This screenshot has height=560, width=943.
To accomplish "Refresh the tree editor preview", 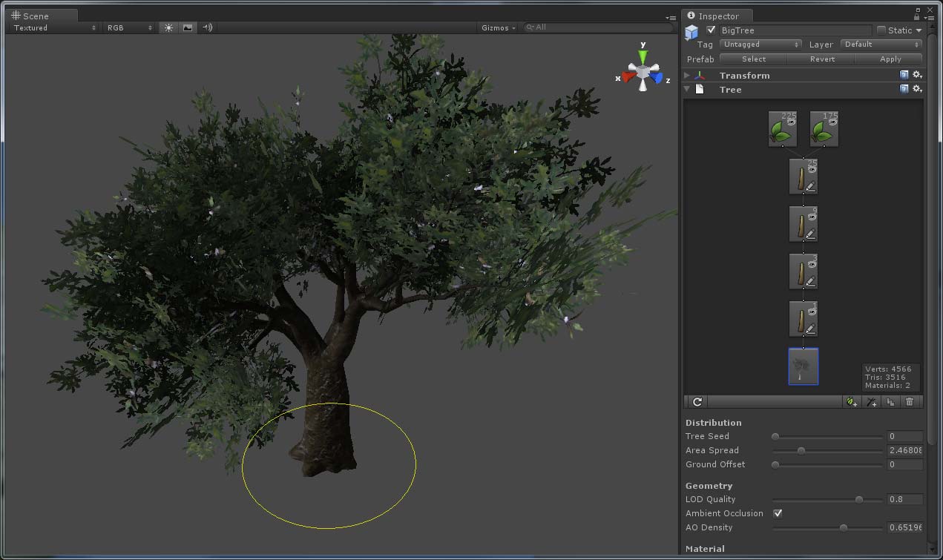I will [696, 401].
